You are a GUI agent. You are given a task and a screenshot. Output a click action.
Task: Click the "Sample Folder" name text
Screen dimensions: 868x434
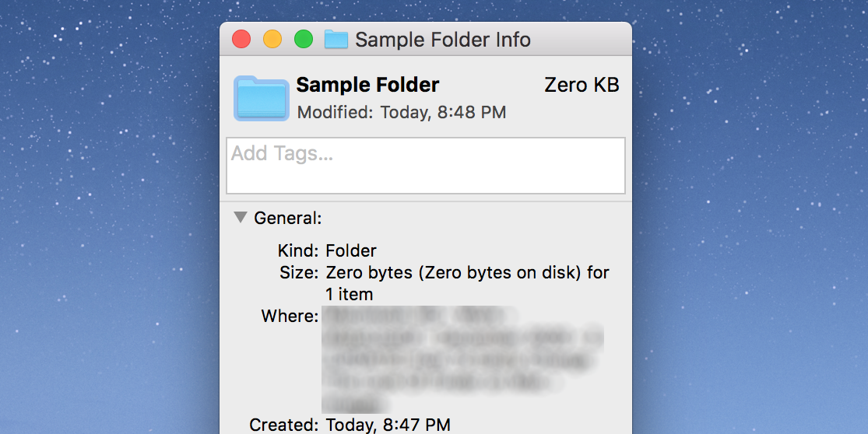point(367,85)
